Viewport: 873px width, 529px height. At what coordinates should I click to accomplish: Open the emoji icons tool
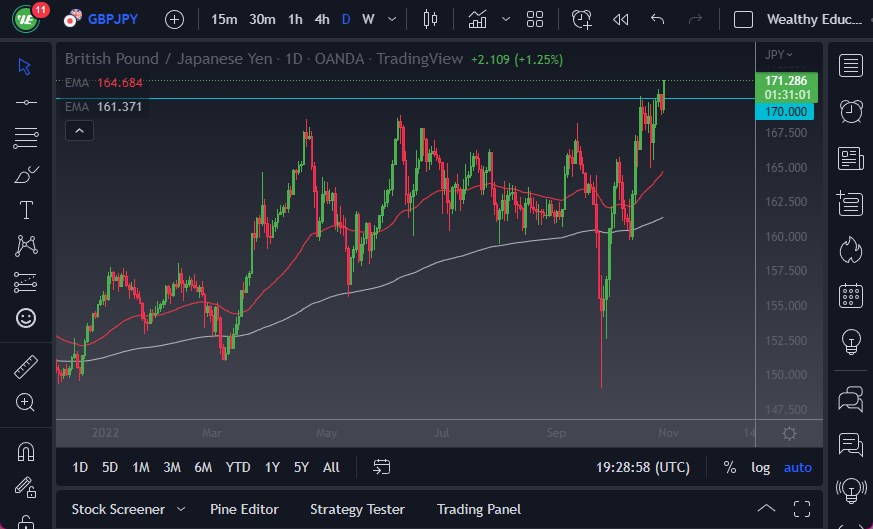tap(26, 318)
